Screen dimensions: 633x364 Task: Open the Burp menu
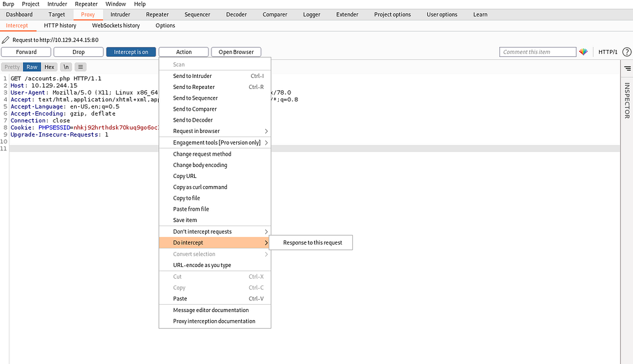point(8,4)
